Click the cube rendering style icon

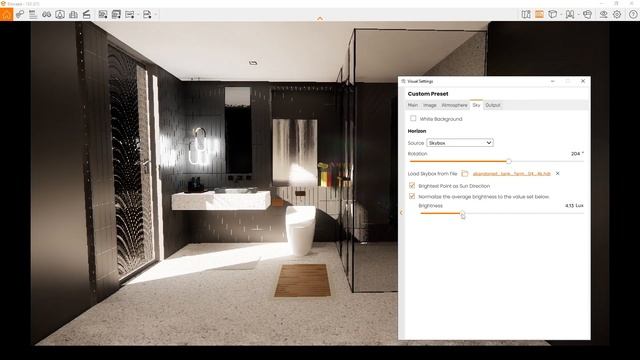(x=552, y=15)
